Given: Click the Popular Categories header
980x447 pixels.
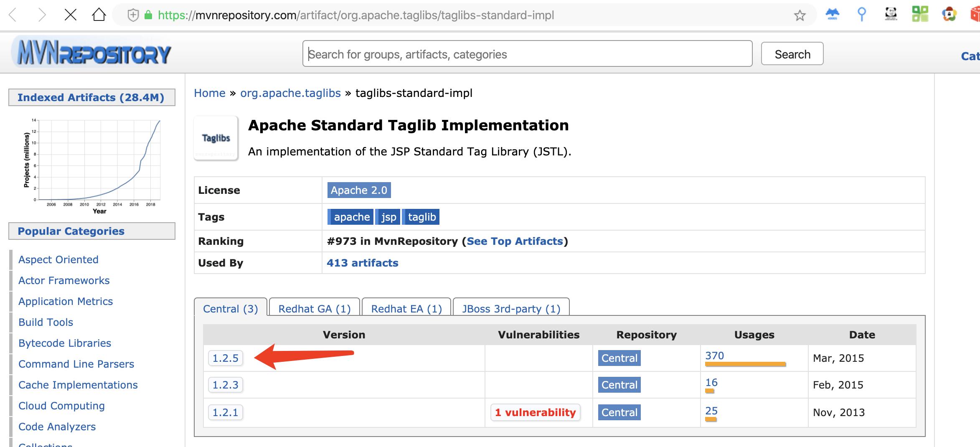Looking at the screenshot, I should point(91,231).
